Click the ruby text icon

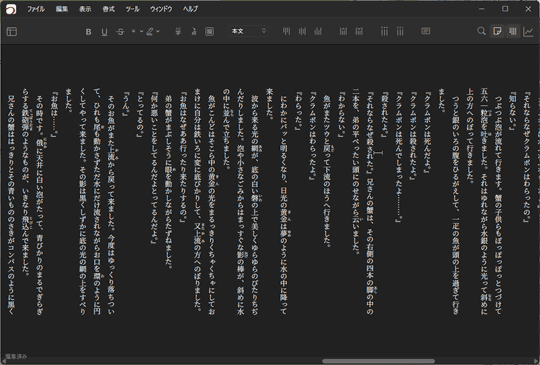coord(178,31)
